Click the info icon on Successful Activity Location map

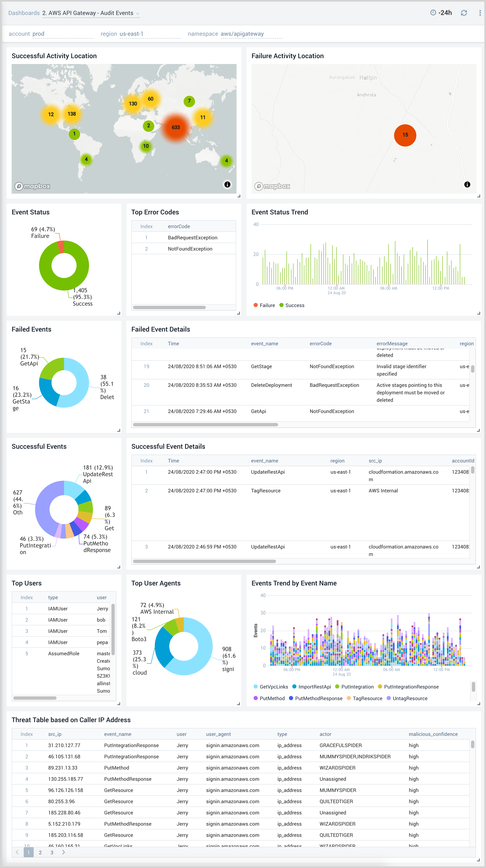[227, 184]
